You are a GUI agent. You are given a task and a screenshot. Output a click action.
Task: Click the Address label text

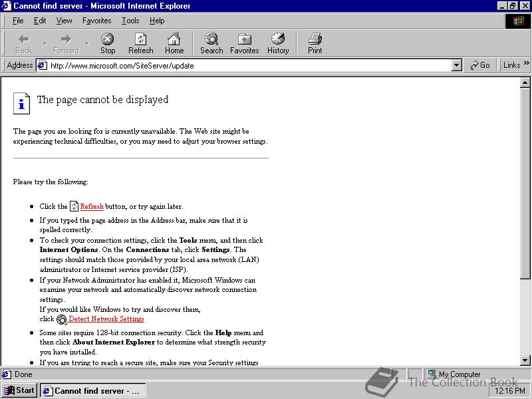click(x=20, y=65)
